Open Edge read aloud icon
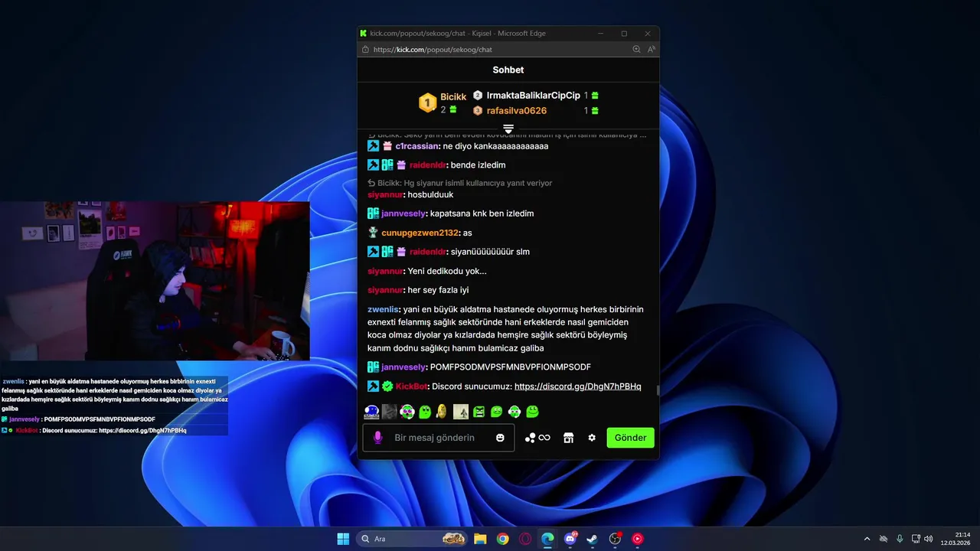980x551 pixels. point(652,50)
